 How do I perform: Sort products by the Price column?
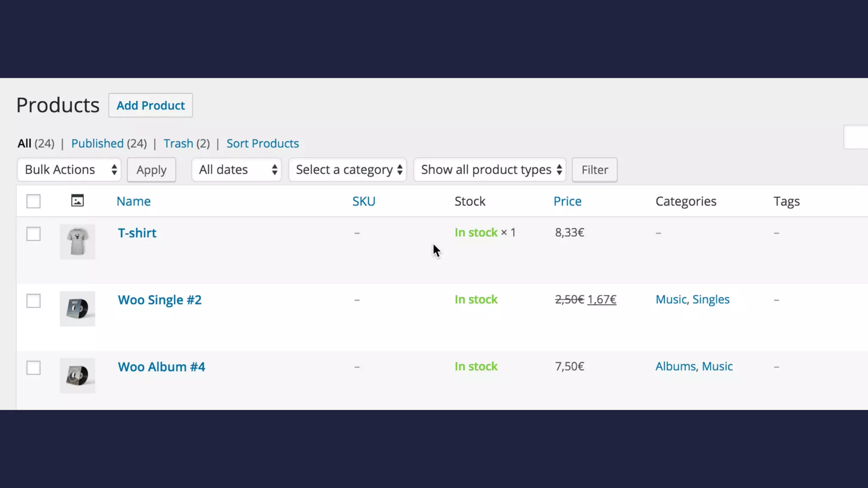[x=567, y=201]
